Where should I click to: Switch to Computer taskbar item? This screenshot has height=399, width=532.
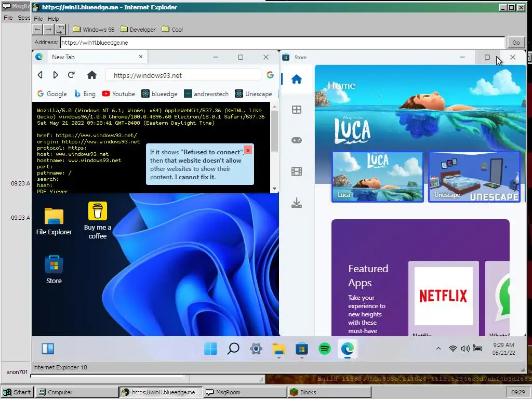click(x=77, y=392)
